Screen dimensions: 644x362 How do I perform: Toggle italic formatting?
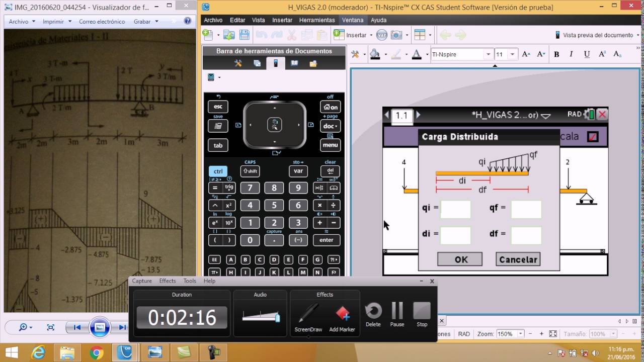tap(571, 54)
